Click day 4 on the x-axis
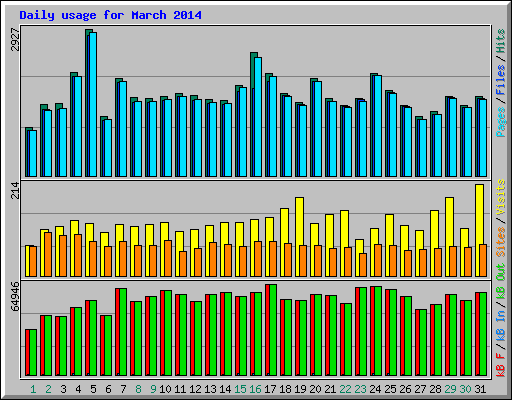This screenshot has height=400, width=512. 78,389
